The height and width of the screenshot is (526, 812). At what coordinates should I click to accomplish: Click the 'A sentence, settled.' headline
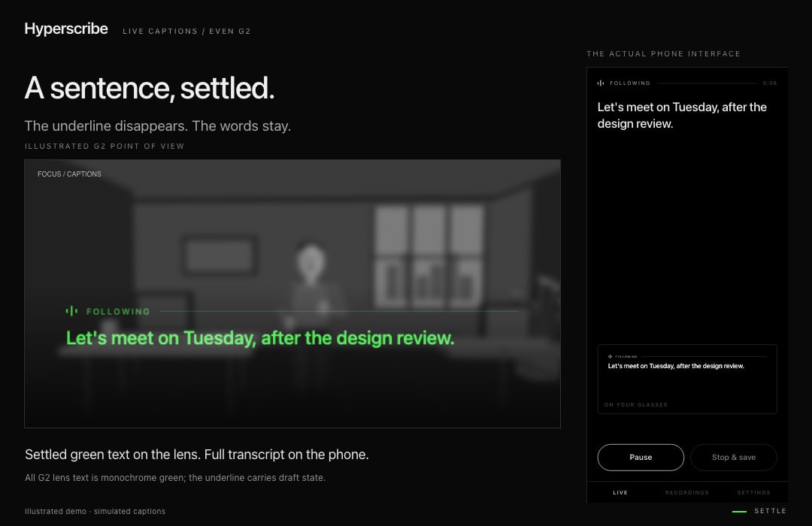tap(149, 88)
